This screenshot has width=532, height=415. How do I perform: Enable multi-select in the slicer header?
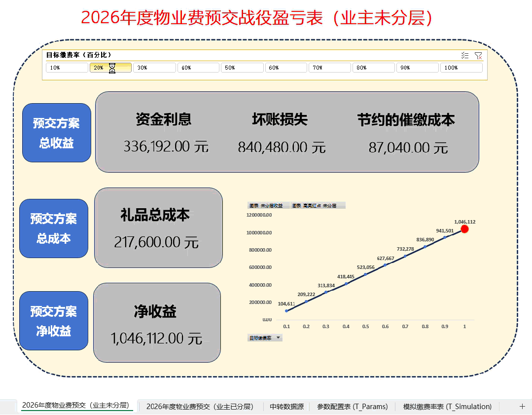point(464,55)
